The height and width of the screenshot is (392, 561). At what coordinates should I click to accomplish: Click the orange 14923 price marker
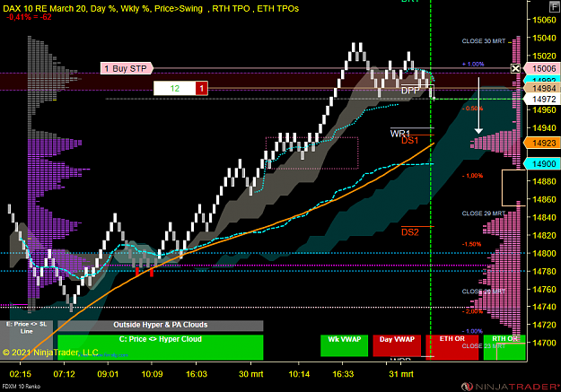click(542, 143)
